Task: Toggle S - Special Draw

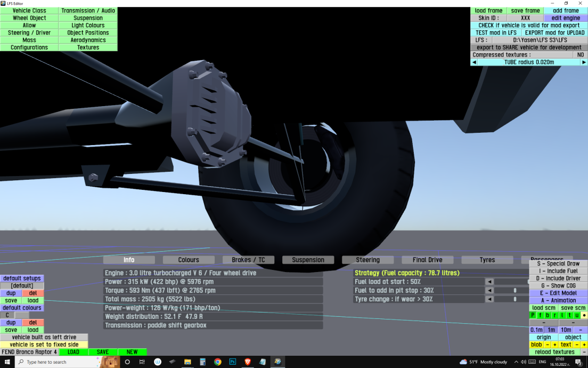Action: 558,263
